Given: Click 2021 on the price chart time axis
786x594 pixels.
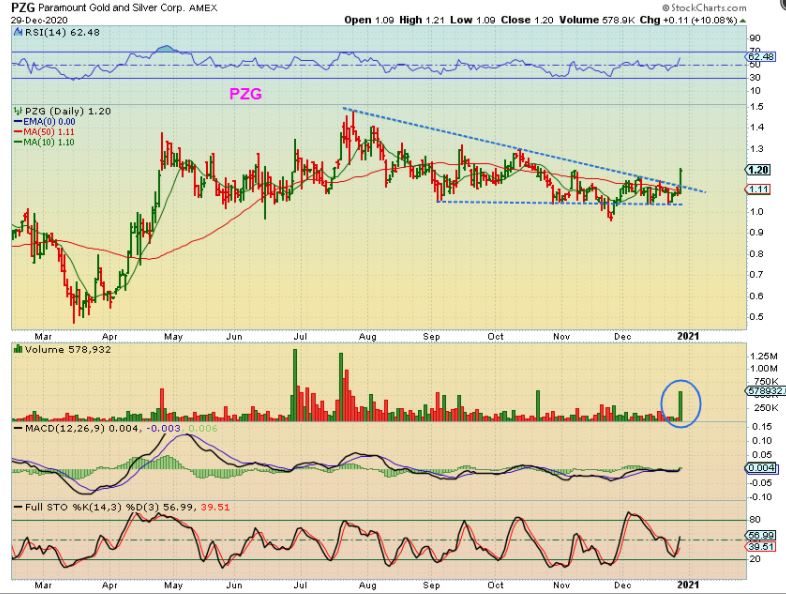Looking at the screenshot, I should coord(688,336).
